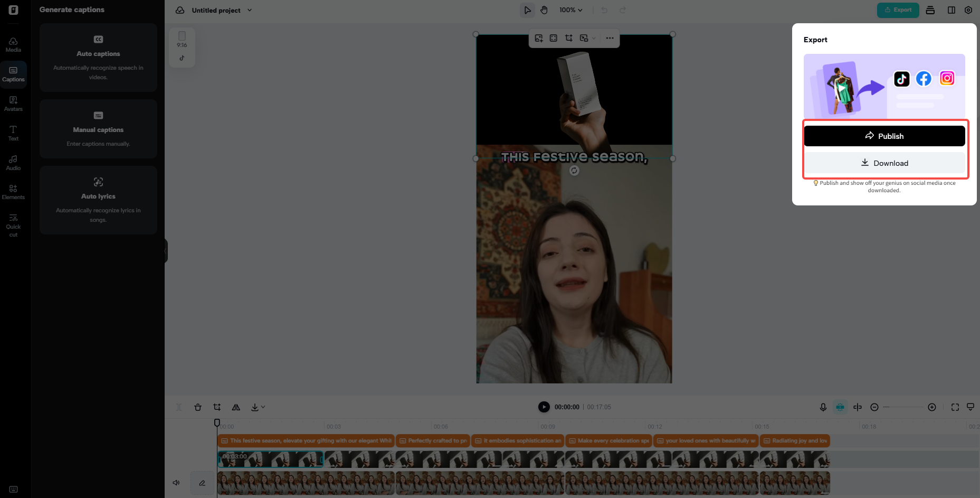The height and width of the screenshot is (498, 980).
Task: Publish the video to social media
Action: coord(884,136)
